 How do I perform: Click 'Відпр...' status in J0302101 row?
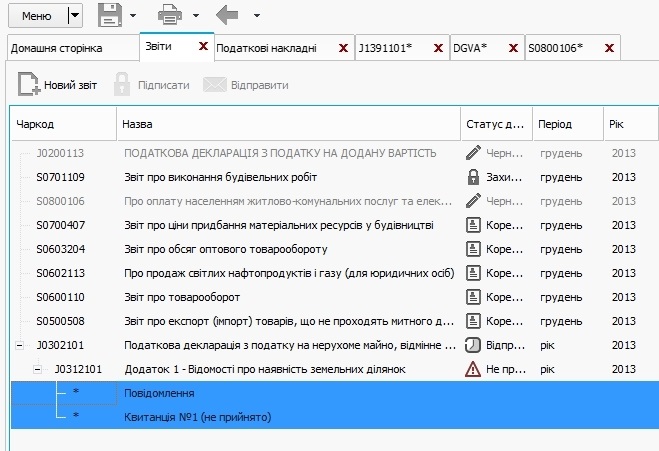[x=505, y=345]
